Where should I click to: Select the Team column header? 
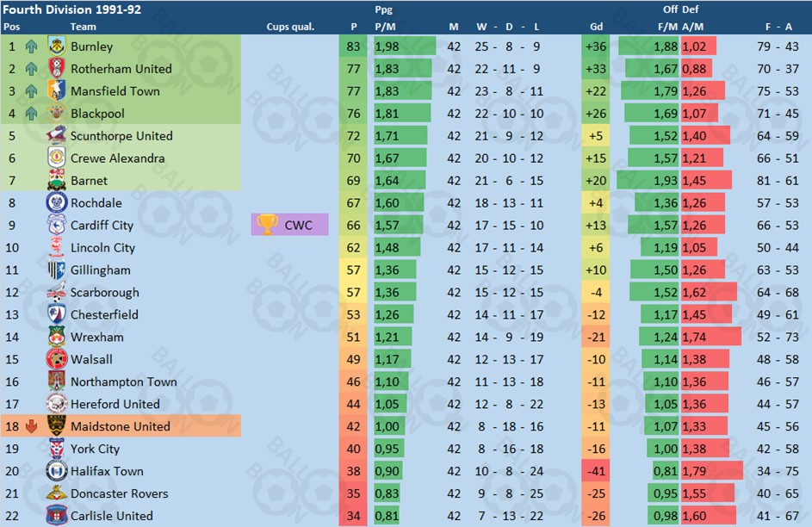[x=84, y=27]
